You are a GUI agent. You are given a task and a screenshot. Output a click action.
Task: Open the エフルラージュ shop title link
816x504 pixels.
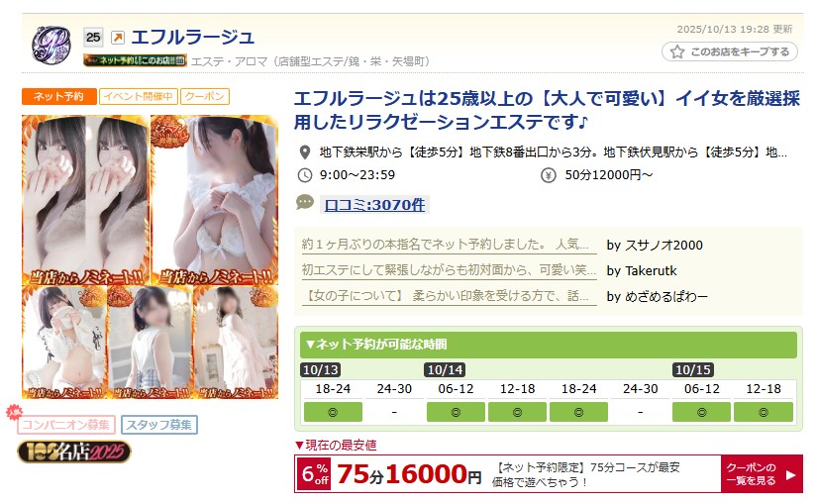pyautogui.click(x=192, y=37)
